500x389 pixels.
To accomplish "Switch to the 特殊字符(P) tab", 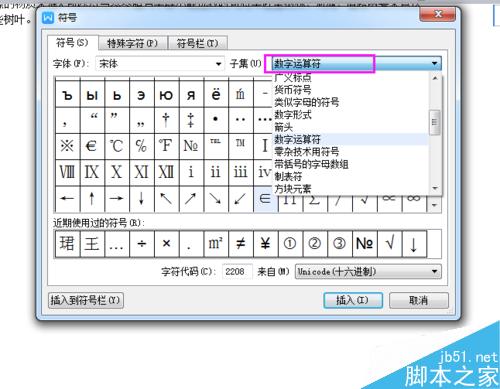I will (132, 43).
